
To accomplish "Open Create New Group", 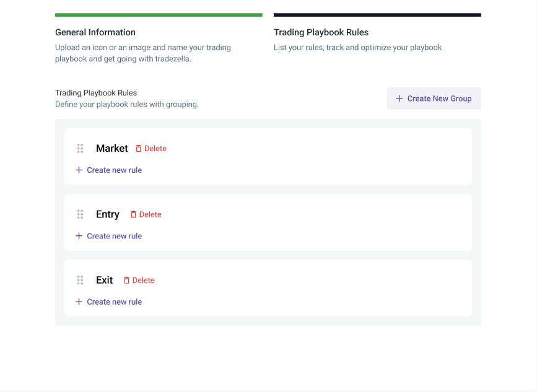I will point(434,98).
